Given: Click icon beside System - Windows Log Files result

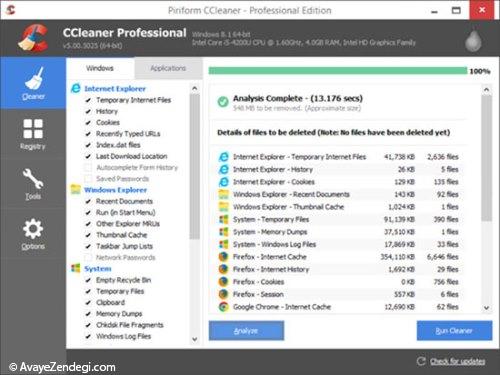Looking at the screenshot, I should (x=223, y=244).
